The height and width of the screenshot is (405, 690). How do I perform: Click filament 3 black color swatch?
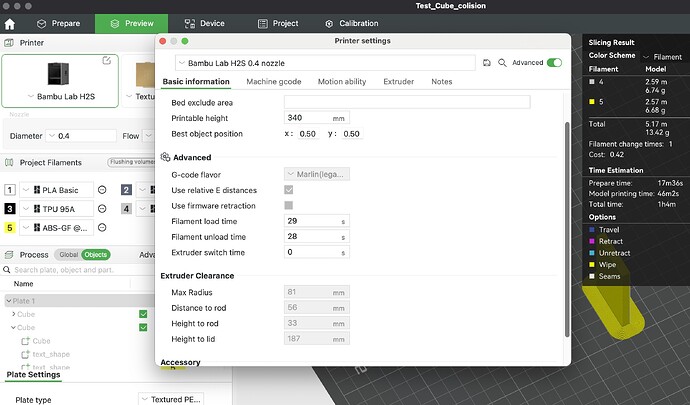click(10, 209)
